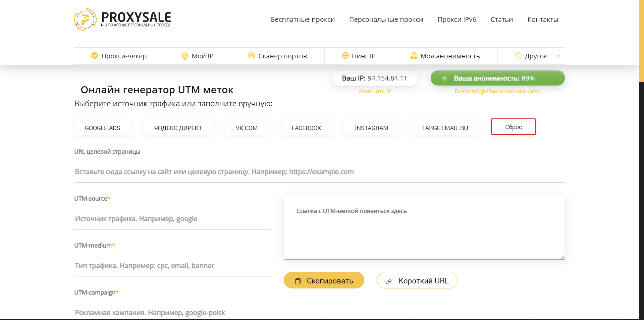This screenshot has width=644, height=320.
Task: Click the ProxySale logo icon
Action: coord(85,19)
